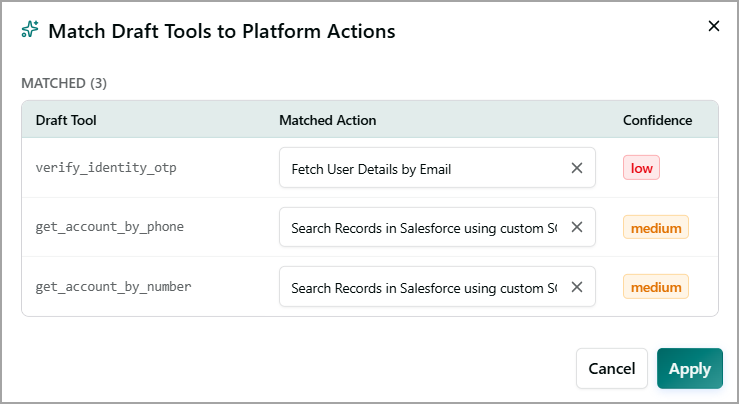Click the Confidence column header

click(x=657, y=120)
